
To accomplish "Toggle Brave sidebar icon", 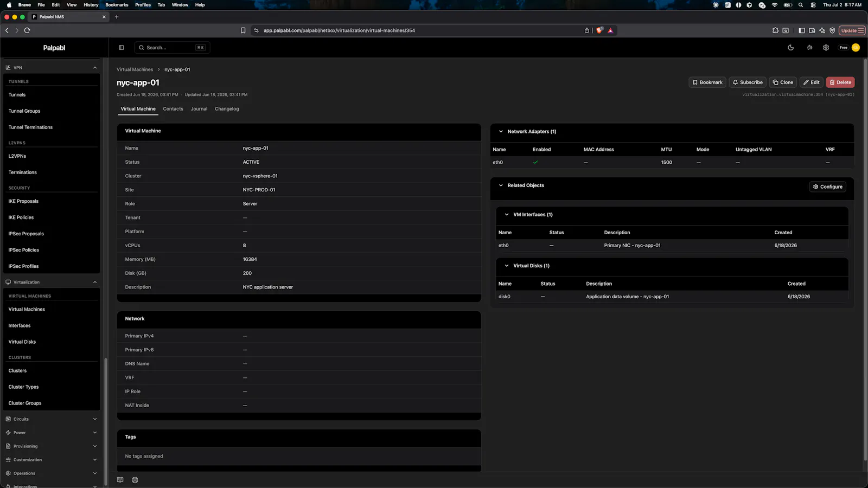I will coord(802,30).
